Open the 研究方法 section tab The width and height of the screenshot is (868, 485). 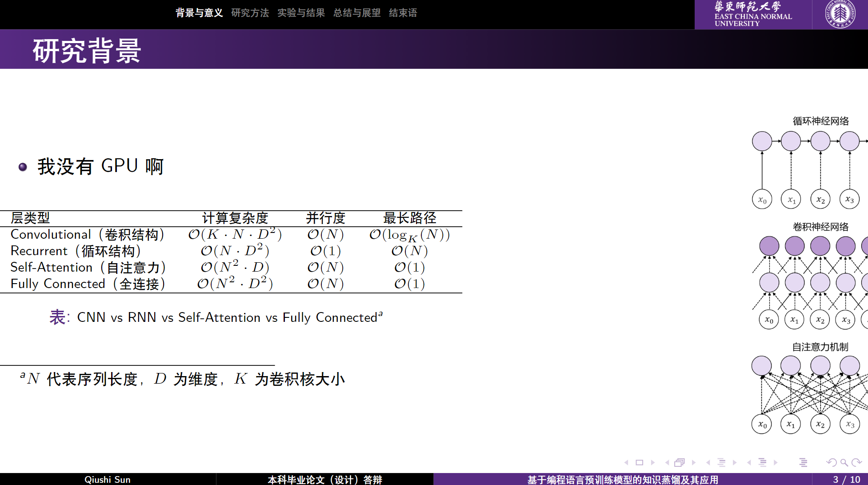click(x=250, y=13)
